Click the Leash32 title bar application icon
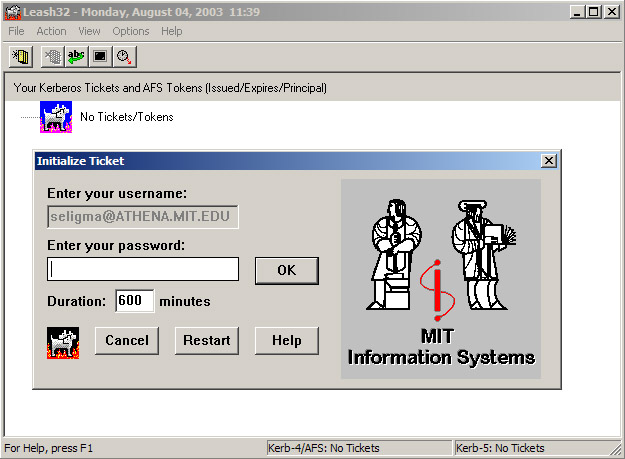The height and width of the screenshot is (459, 625). pos(11,11)
